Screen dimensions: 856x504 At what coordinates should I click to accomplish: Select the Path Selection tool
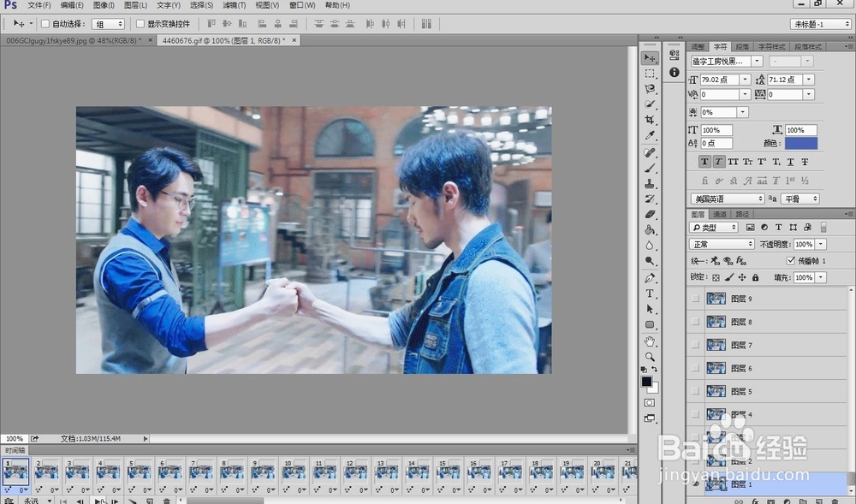pyautogui.click(x=649, y=309)
